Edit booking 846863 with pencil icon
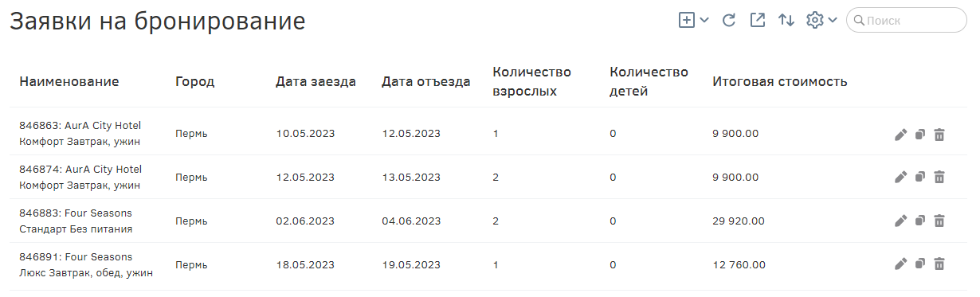 900,135
